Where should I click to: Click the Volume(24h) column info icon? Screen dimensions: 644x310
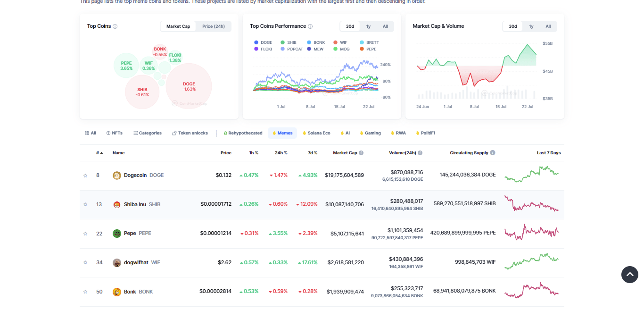(420, 153)
